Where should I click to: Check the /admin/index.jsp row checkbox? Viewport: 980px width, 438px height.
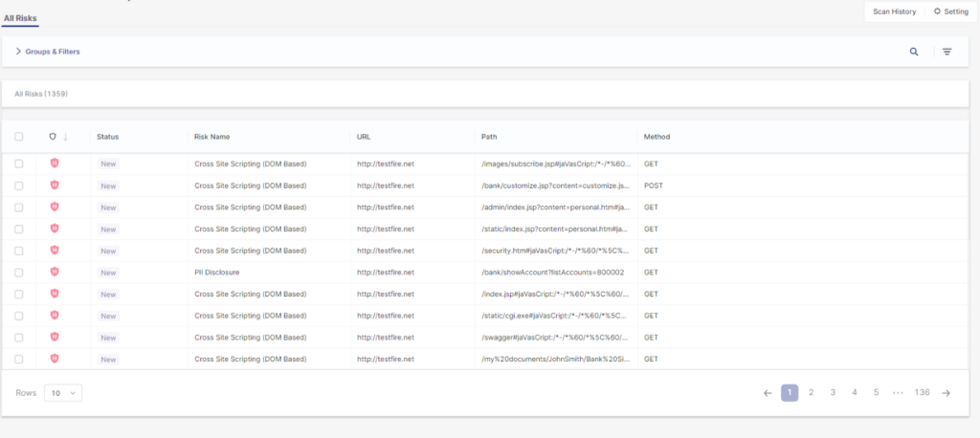[19, 207]
